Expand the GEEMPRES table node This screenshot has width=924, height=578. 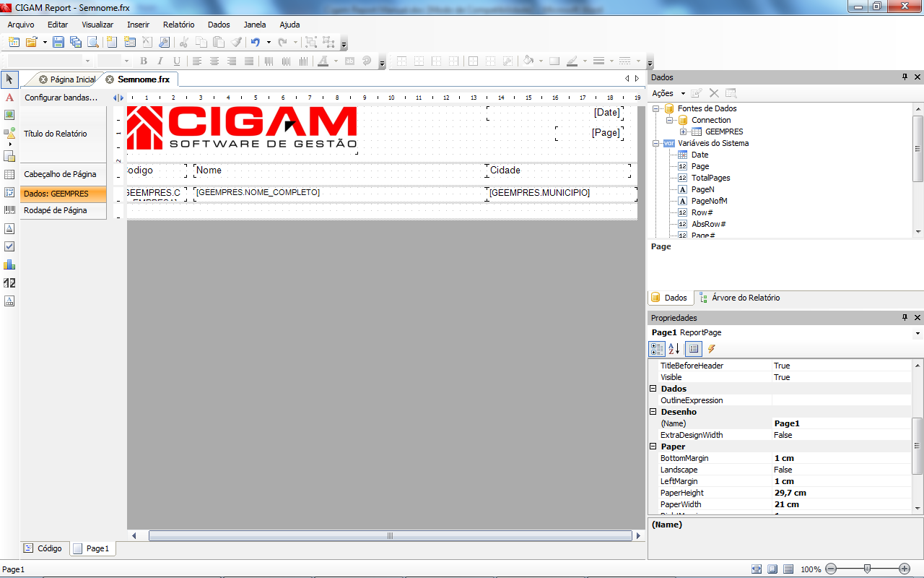pyautogui.click(x=683, y=131)
